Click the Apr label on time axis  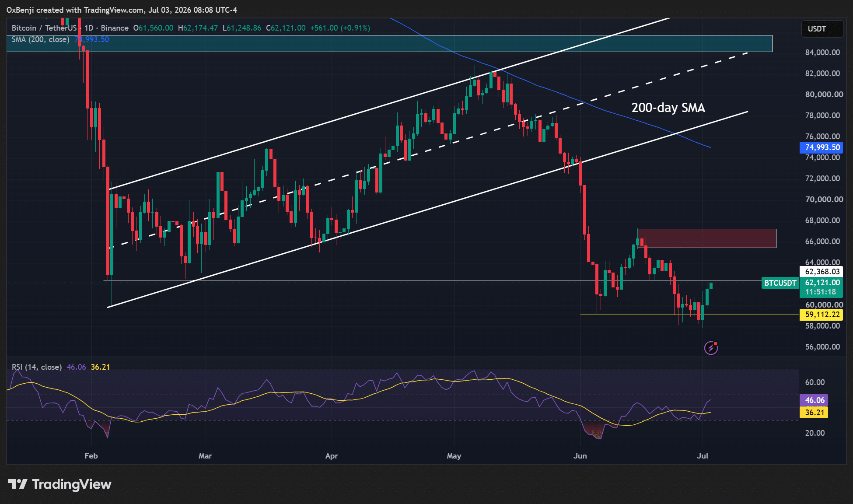click(x=332, y=456)
